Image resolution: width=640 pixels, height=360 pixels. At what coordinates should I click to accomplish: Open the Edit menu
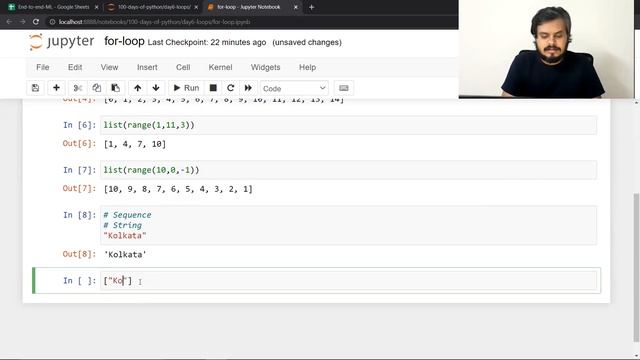point(75,67)
